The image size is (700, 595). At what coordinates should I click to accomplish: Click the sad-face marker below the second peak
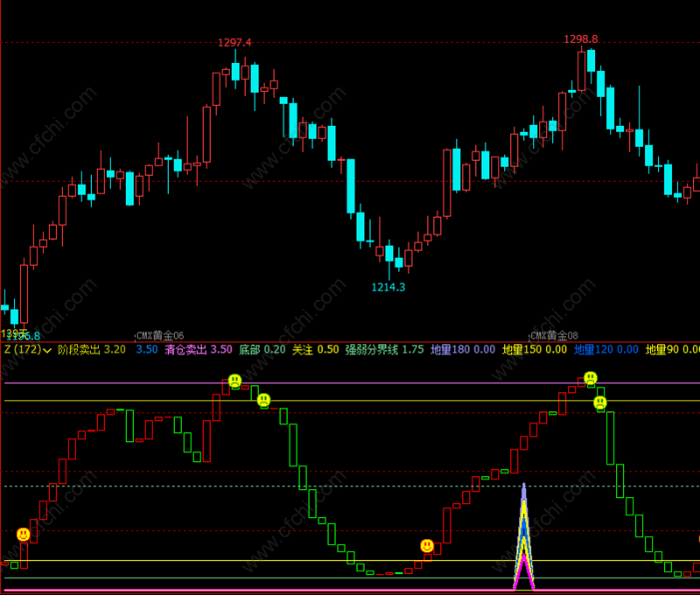[600, 403]
